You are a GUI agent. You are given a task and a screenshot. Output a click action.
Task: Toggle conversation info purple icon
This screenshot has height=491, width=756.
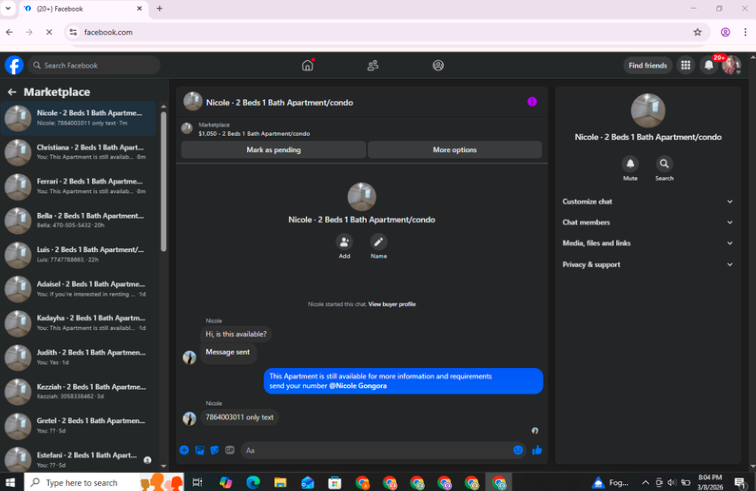point(532,102)
